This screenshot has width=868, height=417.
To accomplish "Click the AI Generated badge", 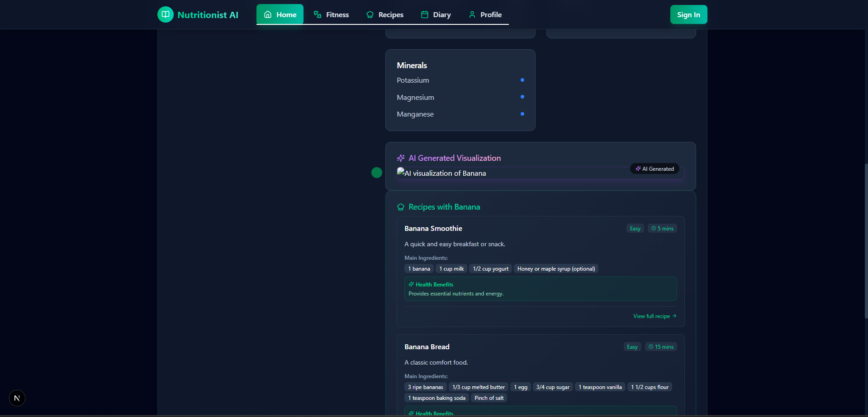I will point(655,169).
